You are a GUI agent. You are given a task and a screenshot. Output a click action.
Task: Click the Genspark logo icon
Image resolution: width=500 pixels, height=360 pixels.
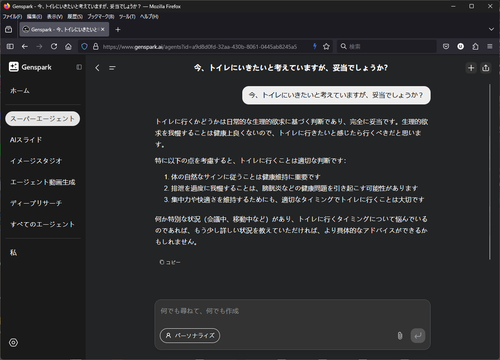click(x=14, y=67)
